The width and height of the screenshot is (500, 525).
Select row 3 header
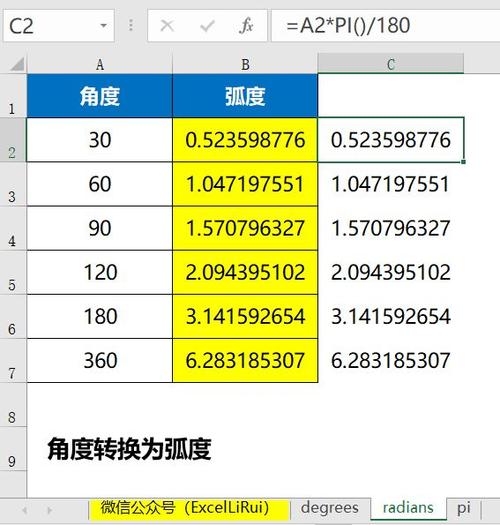[x=13, y=184]
